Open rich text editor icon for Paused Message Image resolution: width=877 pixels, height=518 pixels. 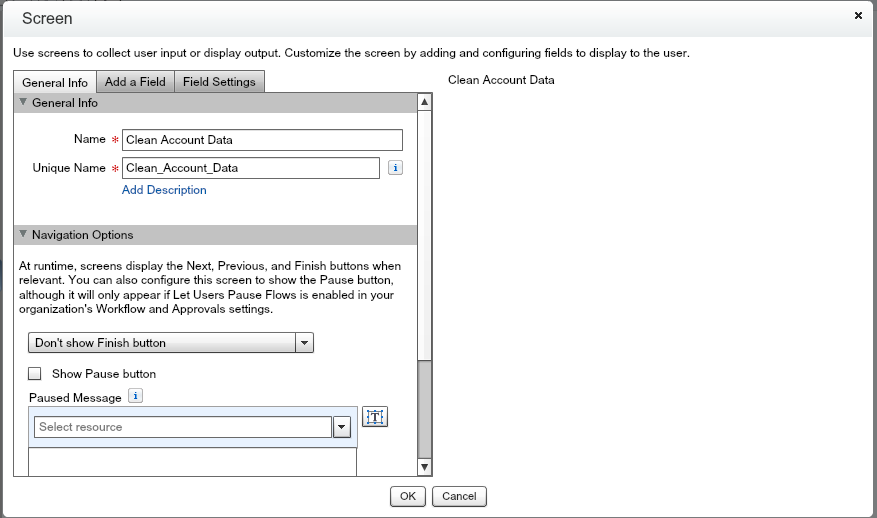[374, 417]
